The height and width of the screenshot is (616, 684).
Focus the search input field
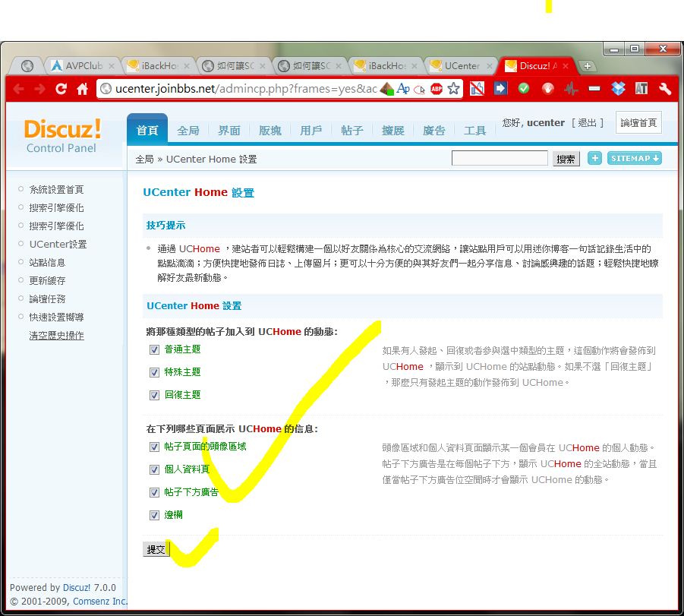[499, 158]
